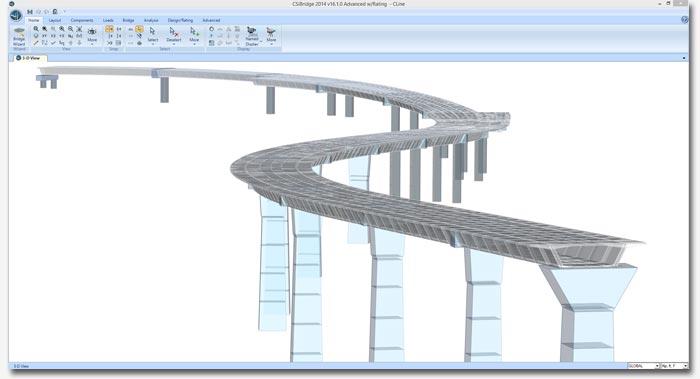Image resolution: width=700 pixels, height=379 pixels.
Task: Toggle the highlighted snap-to-points button
Action: [109, 29]
